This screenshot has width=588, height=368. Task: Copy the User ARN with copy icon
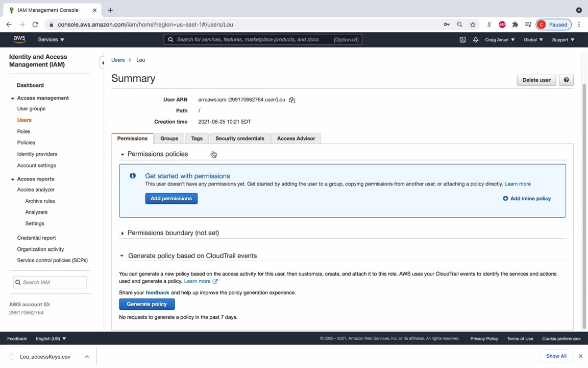[x=292, y=100]
